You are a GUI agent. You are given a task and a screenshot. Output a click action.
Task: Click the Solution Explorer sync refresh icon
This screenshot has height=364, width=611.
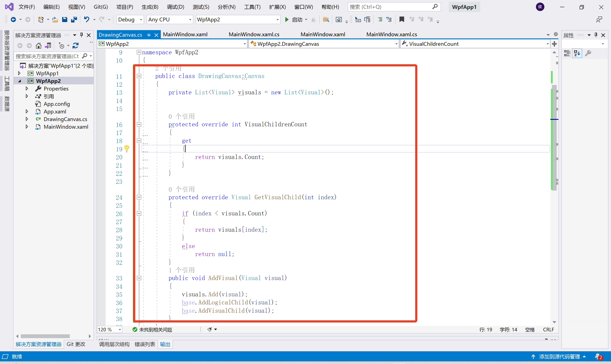pyautogui.click(x=76, y=46)
